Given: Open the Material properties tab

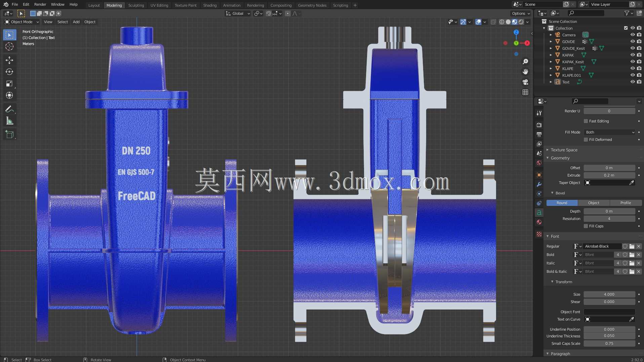Looking at the screenshot, I should 539,222.
